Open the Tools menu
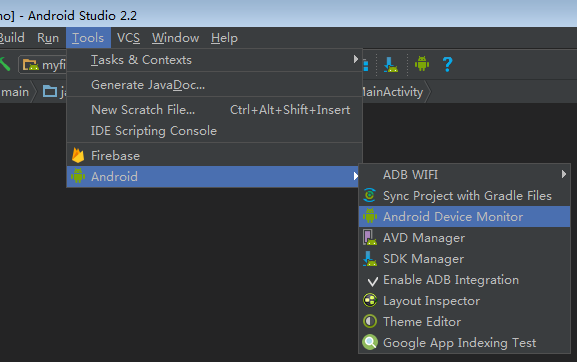 click(88, 38)
